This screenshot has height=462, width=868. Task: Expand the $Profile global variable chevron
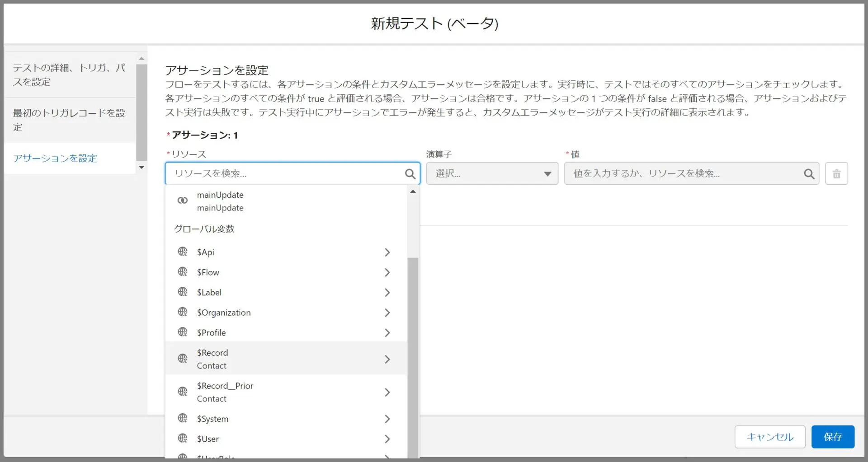[x=387, y=333]
